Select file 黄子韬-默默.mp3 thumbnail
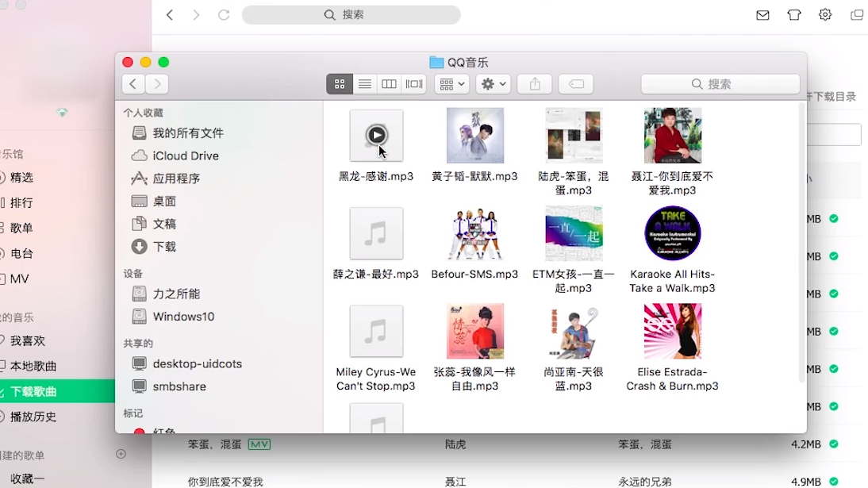The image size is (868, 488). (475, 135)
